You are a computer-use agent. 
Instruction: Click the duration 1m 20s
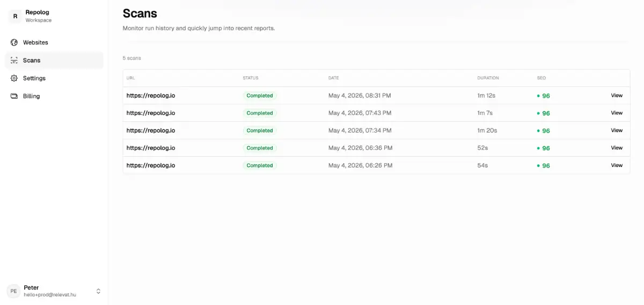tap(487, 130)
